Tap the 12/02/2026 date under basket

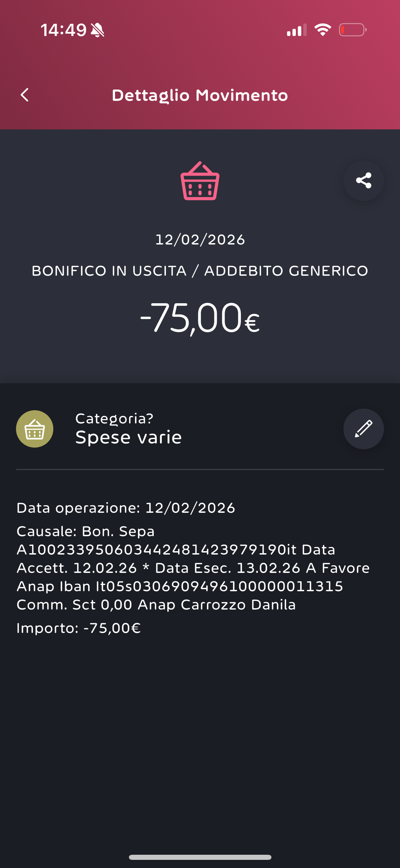pyautogui.click(x=200, y=240)
